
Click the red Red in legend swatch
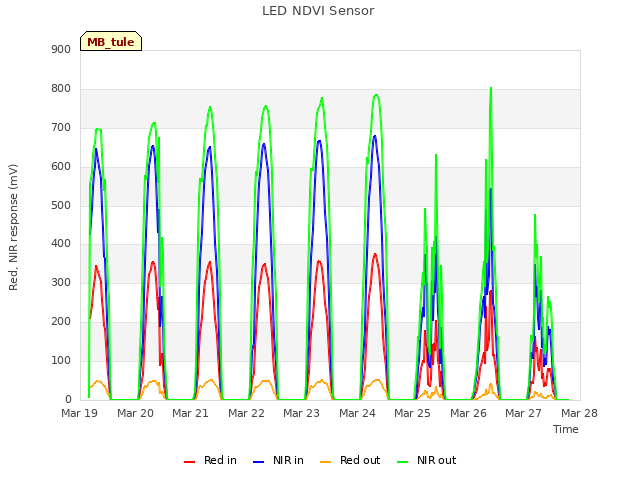coord(189,462)
